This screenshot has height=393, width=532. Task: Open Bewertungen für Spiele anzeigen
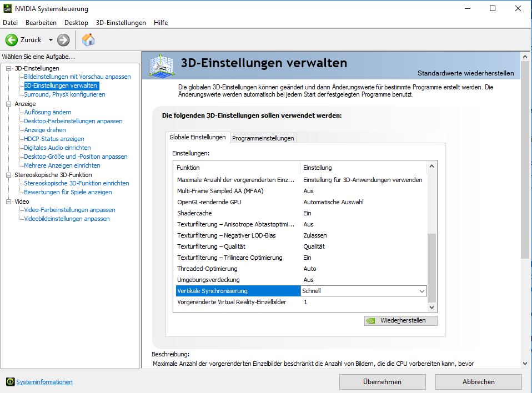(x=68, y=192)
